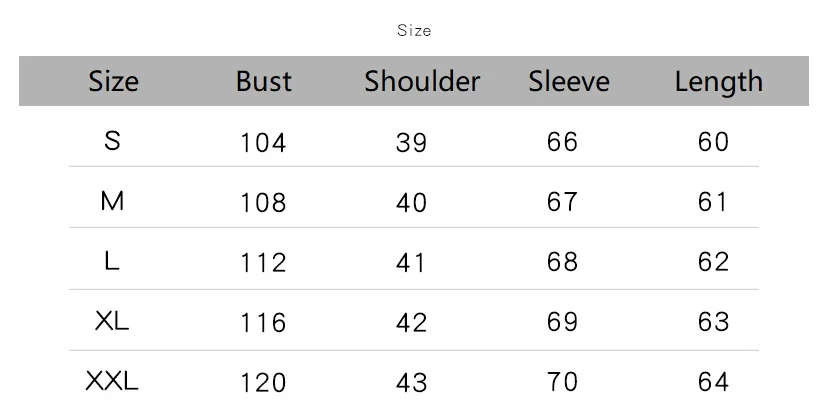Screen dimensions: 819x415
Task: Click the Size column header in gray bar
Action: [x=113, y=82]
